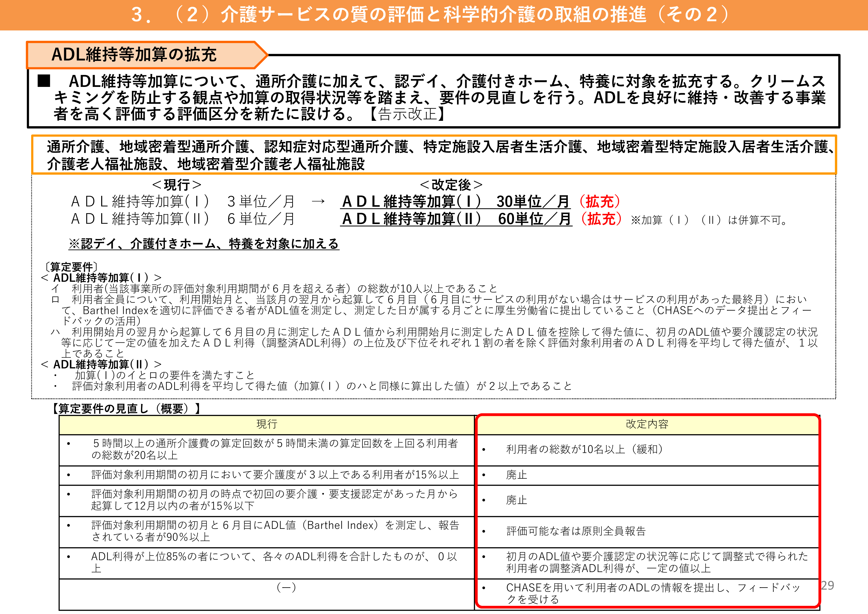Viewport: 868px width, 614px height.
Task: Click the red (拡充) label next to 30単位
Action: pos(600,202)
